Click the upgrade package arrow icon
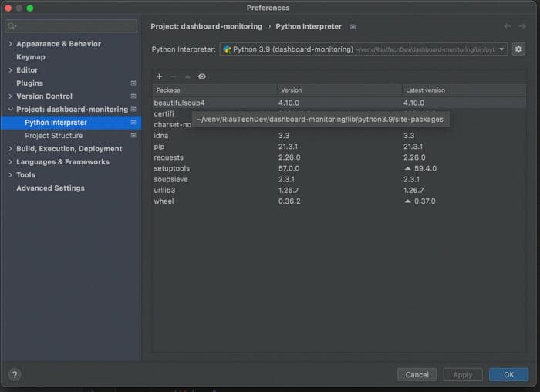The image size is (540, 392). tap(187, 76)
